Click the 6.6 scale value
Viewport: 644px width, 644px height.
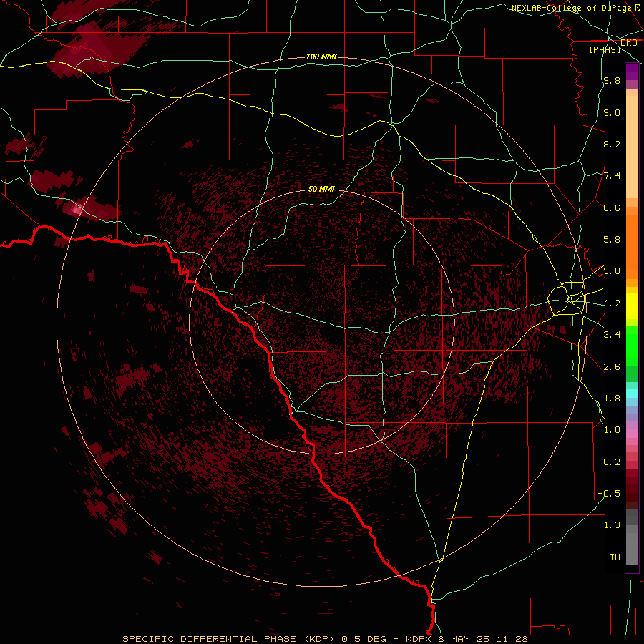click(612, 208)
